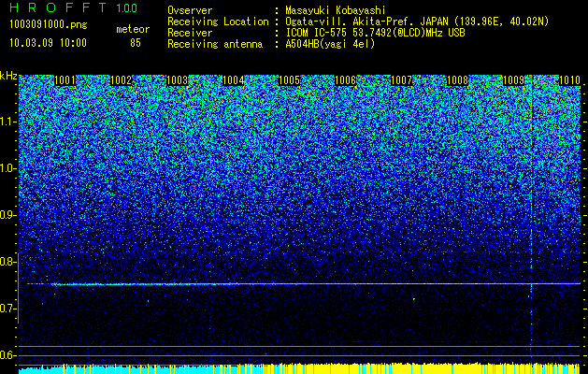Click the 0.6 frequency axis label
588x374 pixels.
[7, 355]
